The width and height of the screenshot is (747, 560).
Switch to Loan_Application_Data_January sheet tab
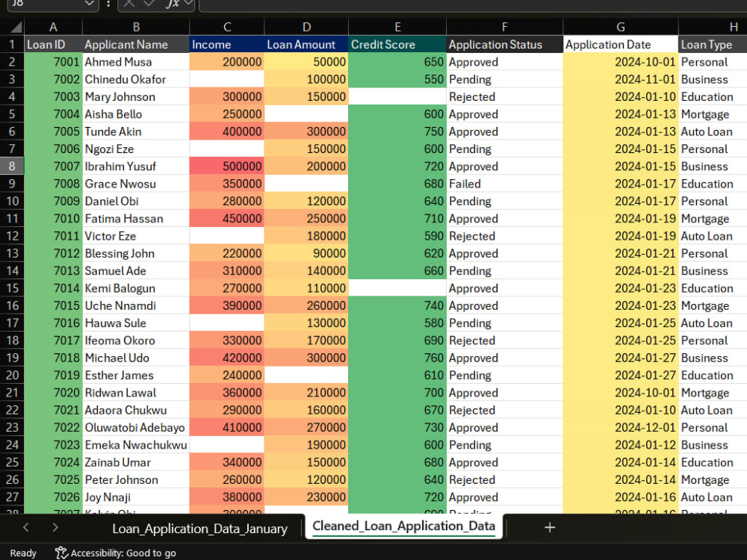pyautogui.click(x=199, y=529)
